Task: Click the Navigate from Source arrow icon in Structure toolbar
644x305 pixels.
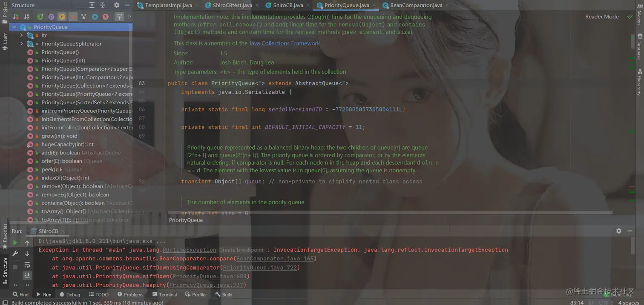Action: pos(119,17)
